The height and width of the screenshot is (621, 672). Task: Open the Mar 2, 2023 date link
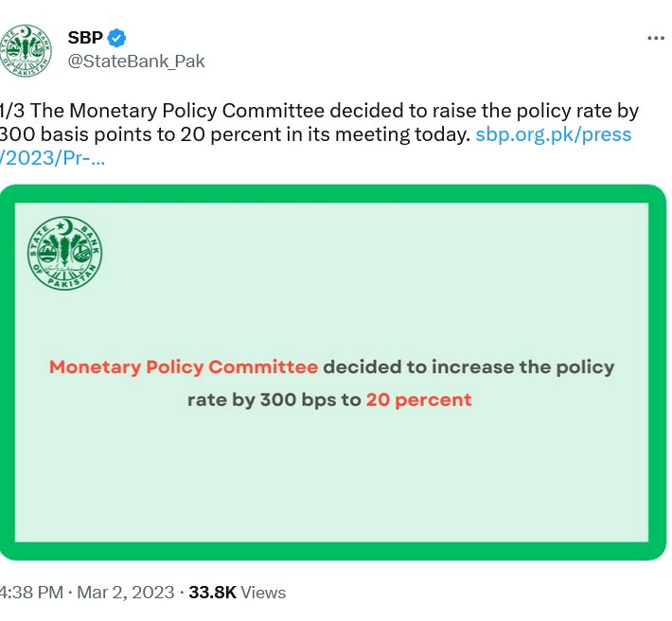point(126,593)
